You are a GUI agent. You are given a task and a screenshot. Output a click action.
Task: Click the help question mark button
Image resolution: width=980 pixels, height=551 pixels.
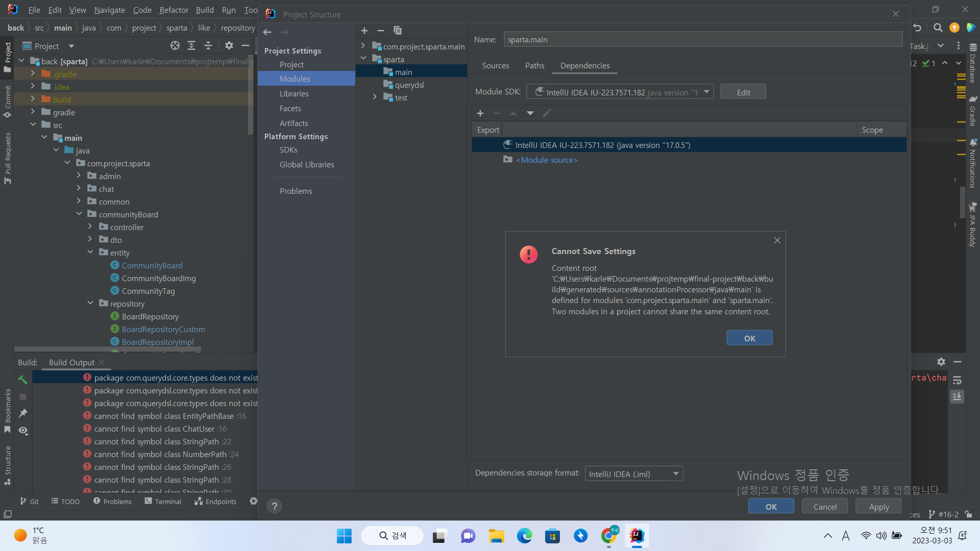[x=274, y=506]
